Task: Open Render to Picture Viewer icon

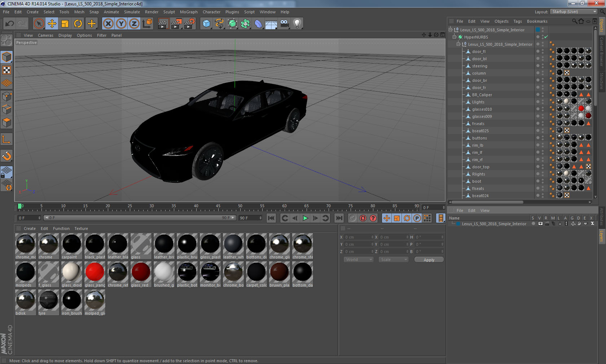Action: [x=176, y=24]
